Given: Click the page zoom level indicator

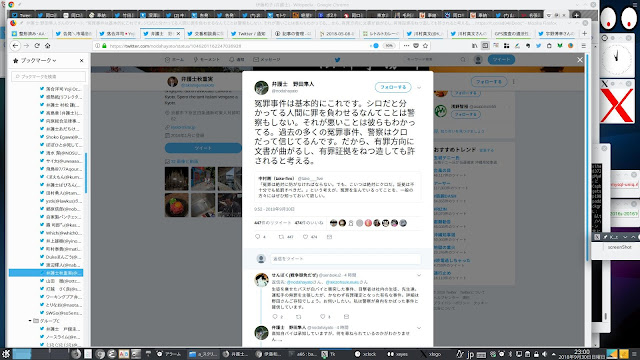Looking at the screenshot, I should pyautogui.click(x=389, y=46).
